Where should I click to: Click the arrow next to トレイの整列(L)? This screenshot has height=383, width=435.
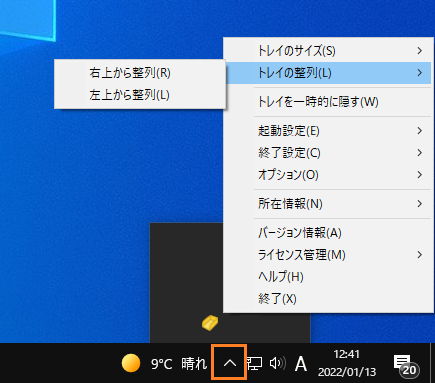pos(420,73)
